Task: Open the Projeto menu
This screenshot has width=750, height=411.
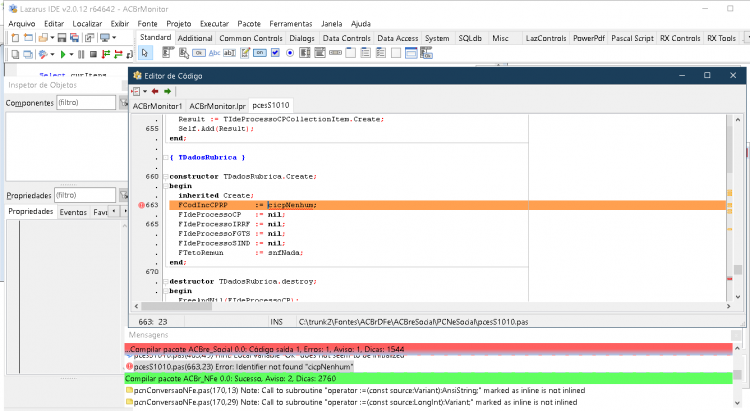Action: 178,23
